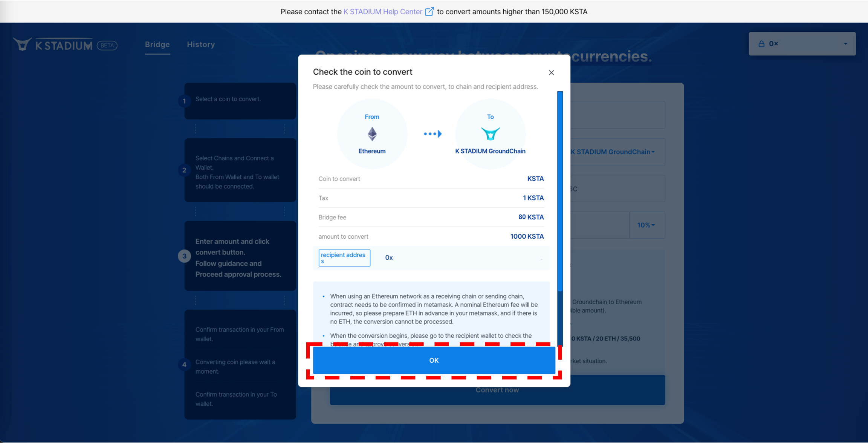Open the History tab

pos(201,44)
